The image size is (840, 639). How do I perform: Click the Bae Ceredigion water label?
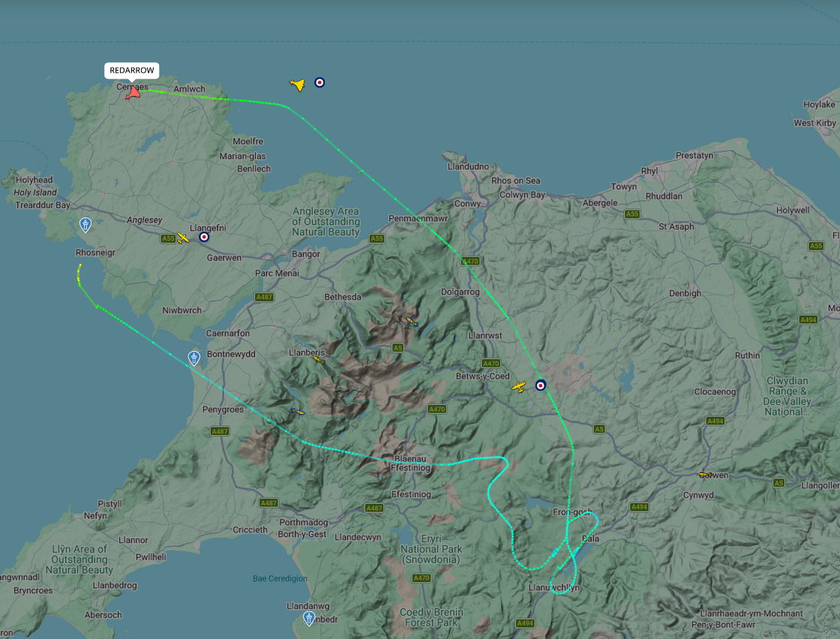tap(280, 578)
